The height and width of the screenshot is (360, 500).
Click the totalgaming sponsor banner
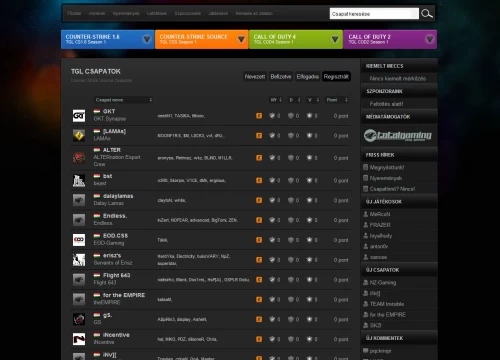tap(398, 135)
